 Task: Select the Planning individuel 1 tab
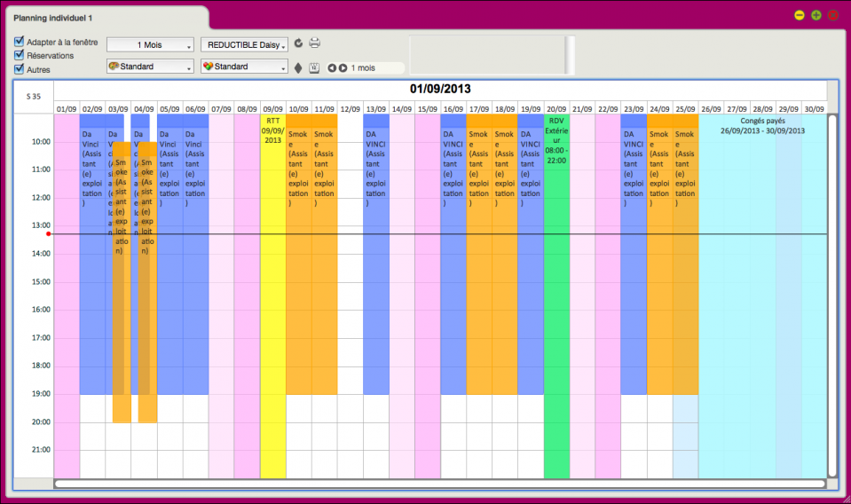53,18
